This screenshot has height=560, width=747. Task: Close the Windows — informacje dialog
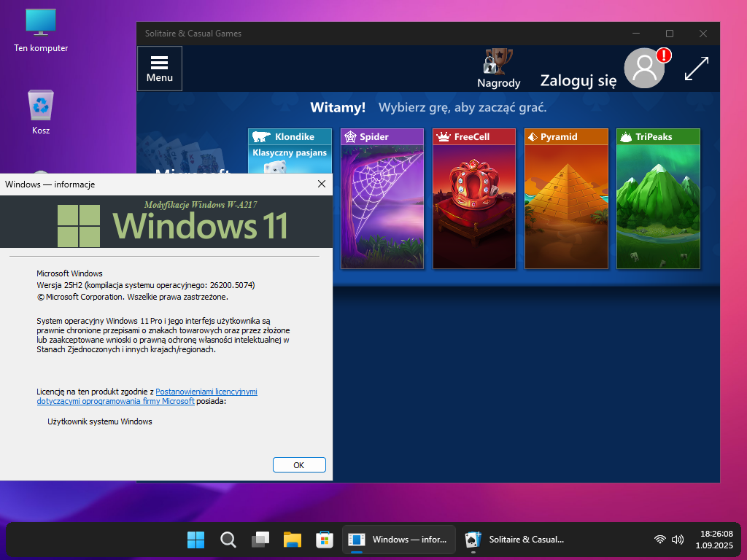tap(322, 184)
